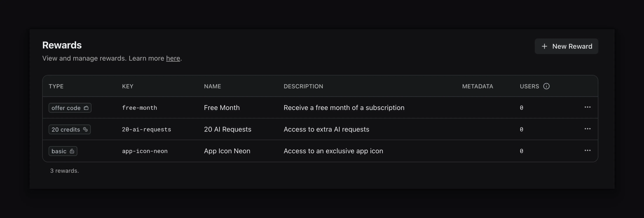The image size is (644, 218).
Task: Click the info icon next to USERS
Action: click(546, 86)
